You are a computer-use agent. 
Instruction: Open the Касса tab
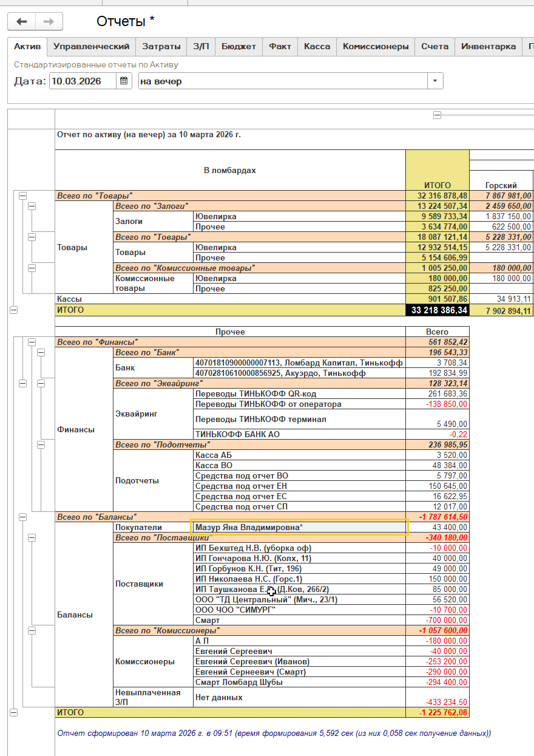(317, 46)
